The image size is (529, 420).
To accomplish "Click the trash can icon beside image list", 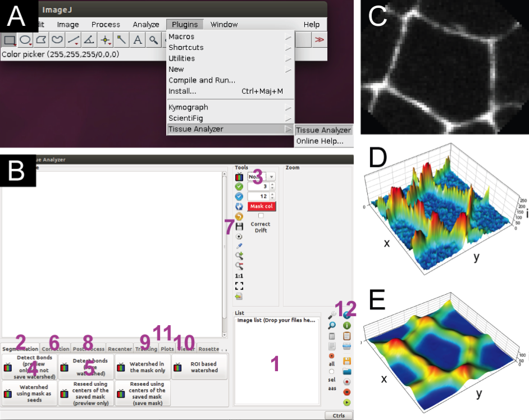I will (x=332, y=336).
